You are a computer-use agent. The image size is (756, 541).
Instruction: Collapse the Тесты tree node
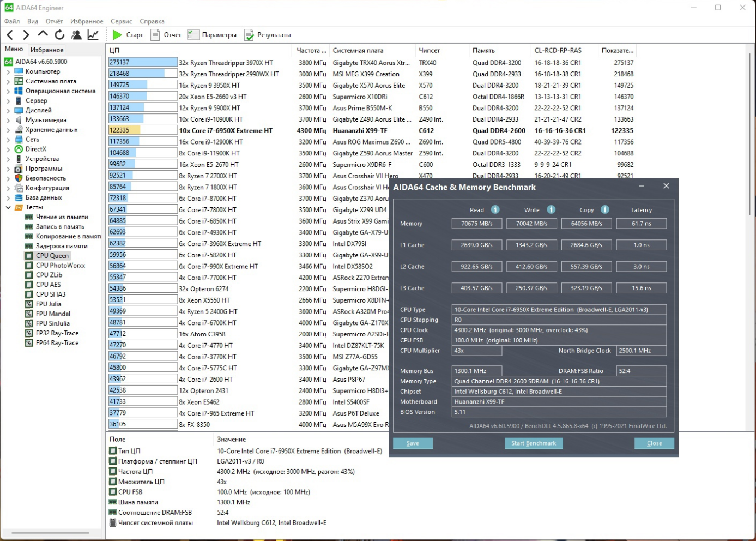pyautogui.click(x=8, y=207)
